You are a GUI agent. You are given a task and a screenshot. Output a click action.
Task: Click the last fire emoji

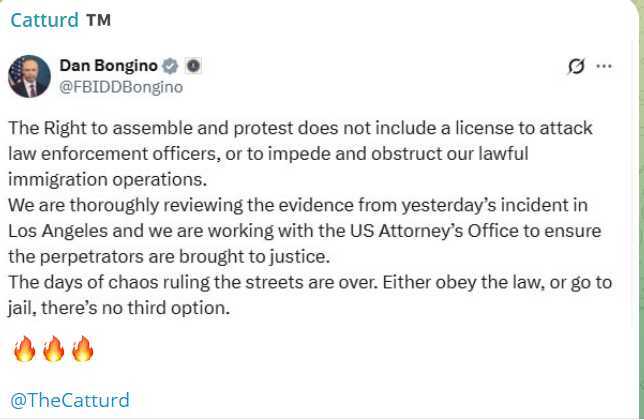tap(83, 349)
